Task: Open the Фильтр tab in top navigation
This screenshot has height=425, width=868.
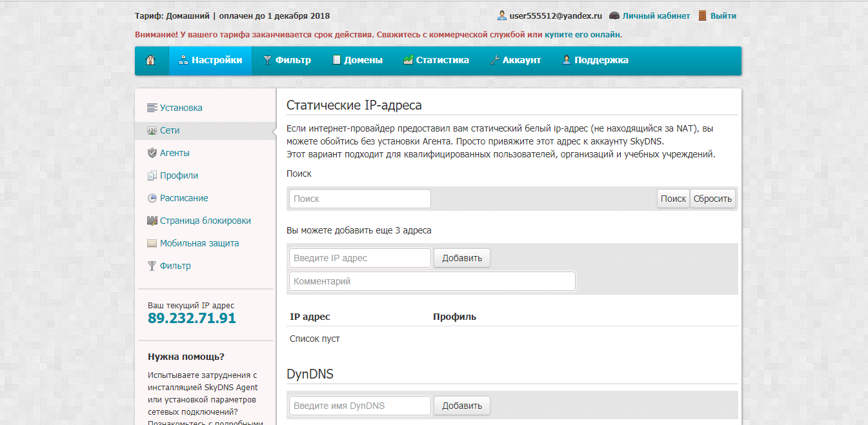Action: point(287,61)
